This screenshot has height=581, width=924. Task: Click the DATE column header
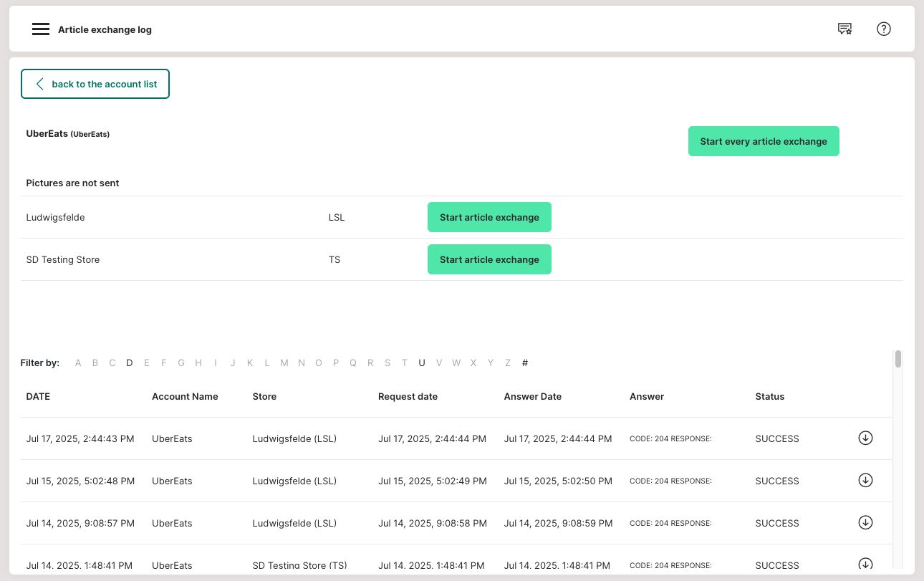point(38,396)
